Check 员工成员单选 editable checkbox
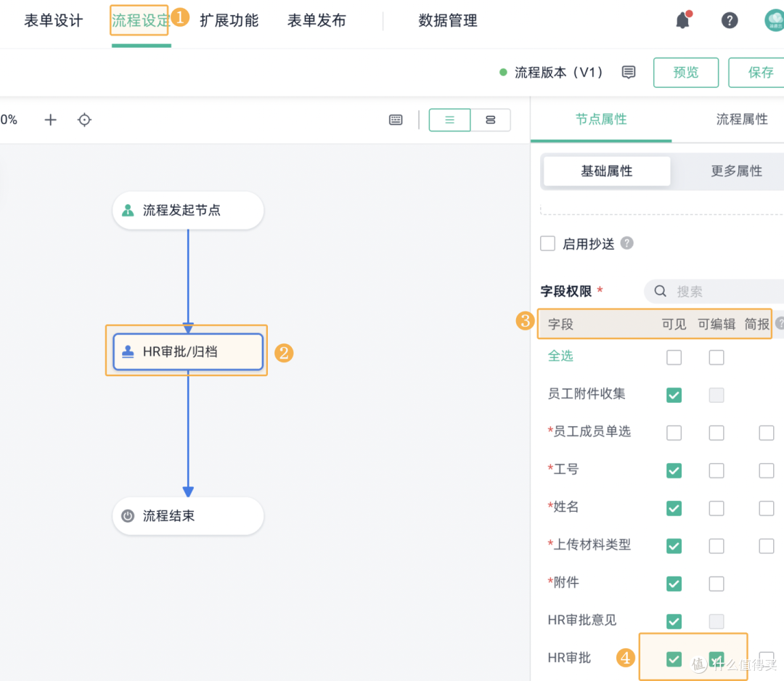784x681 pixels. tap(716, 433)
